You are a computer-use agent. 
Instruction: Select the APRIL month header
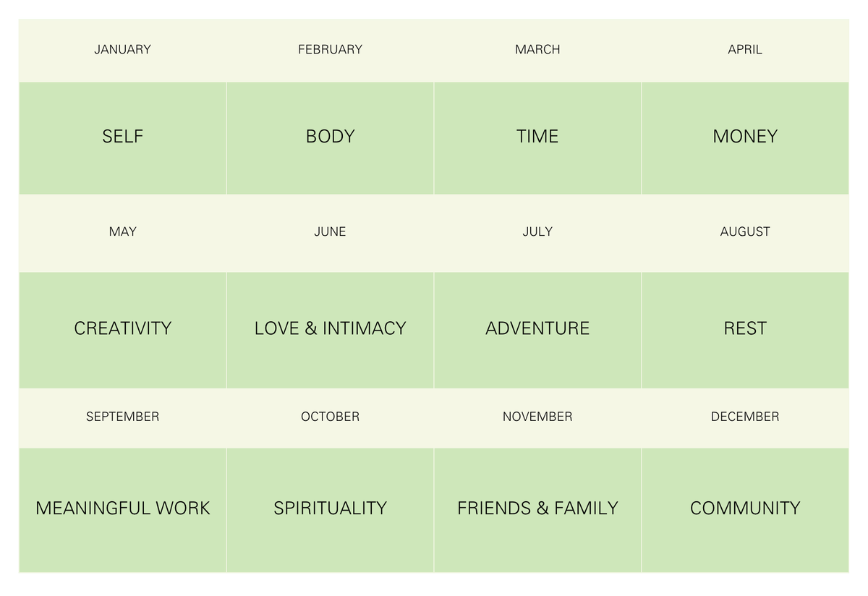pyautogui.click(x=745, y=50)
